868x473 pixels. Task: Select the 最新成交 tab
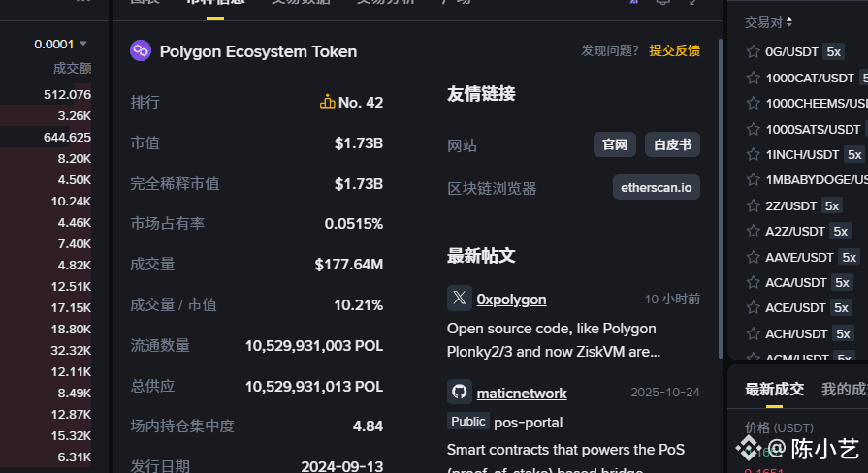[774, 390]
